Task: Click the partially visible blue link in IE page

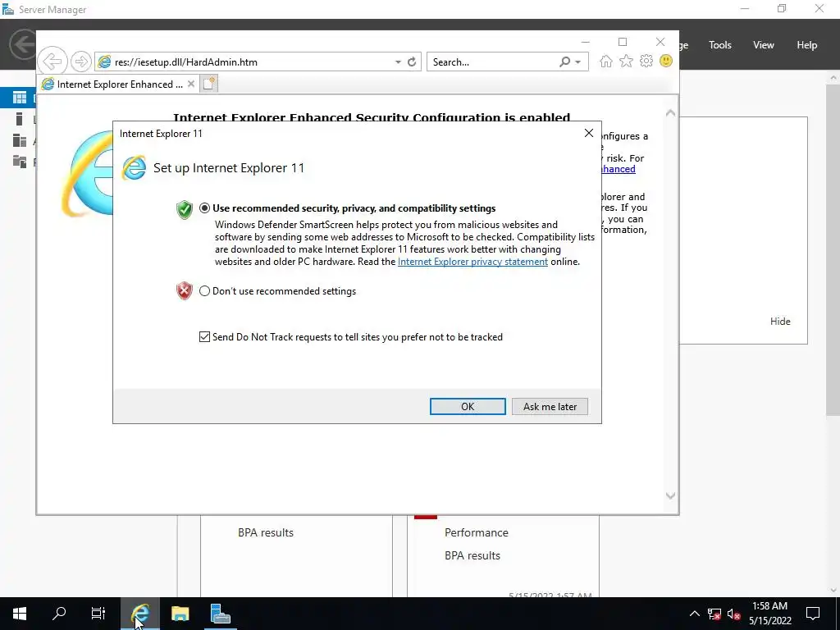Action: click(x=619, y=169)
